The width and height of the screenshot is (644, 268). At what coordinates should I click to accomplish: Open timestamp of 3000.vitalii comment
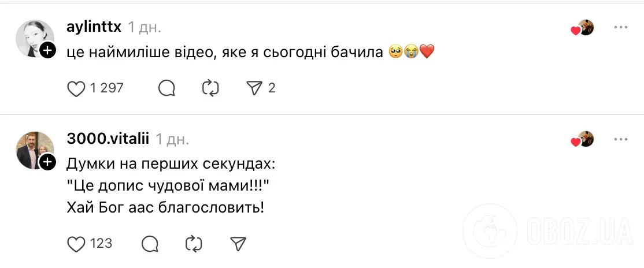coord(172,139)
